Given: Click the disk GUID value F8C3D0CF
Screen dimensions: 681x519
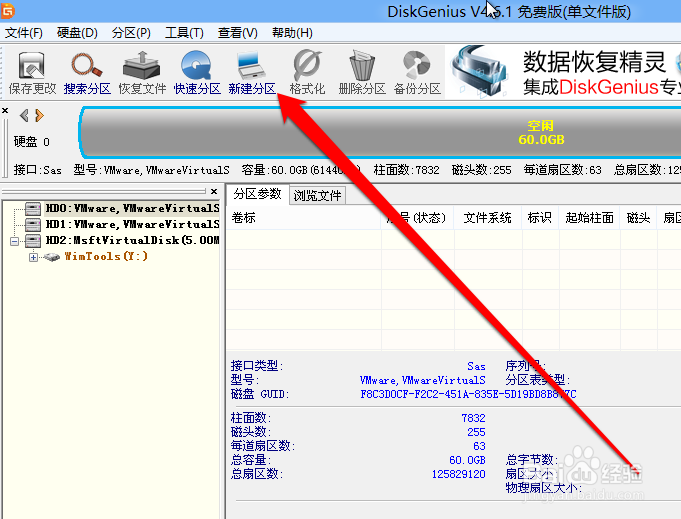Looking at the screenshot, I should pyautogui.click(x=468, y=394).
